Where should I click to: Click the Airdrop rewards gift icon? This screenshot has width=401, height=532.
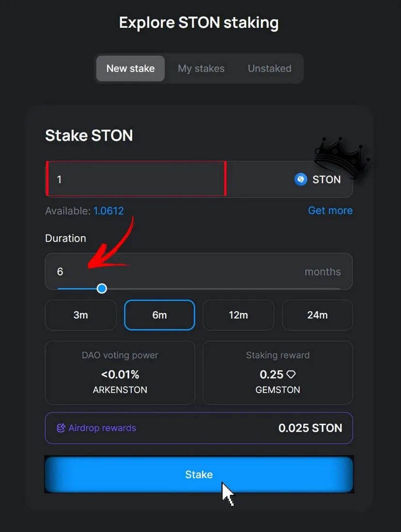point(61,428)
